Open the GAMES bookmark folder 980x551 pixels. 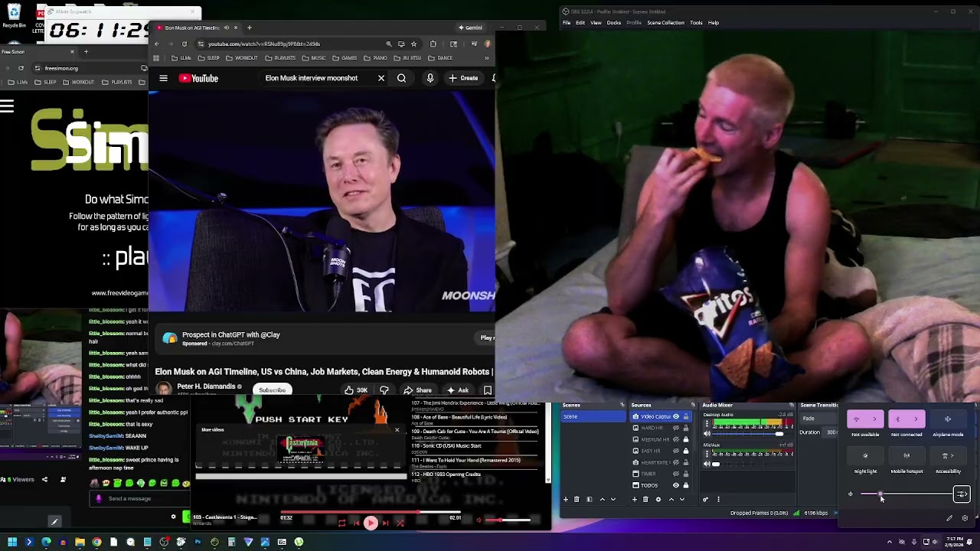coord(345,58)
